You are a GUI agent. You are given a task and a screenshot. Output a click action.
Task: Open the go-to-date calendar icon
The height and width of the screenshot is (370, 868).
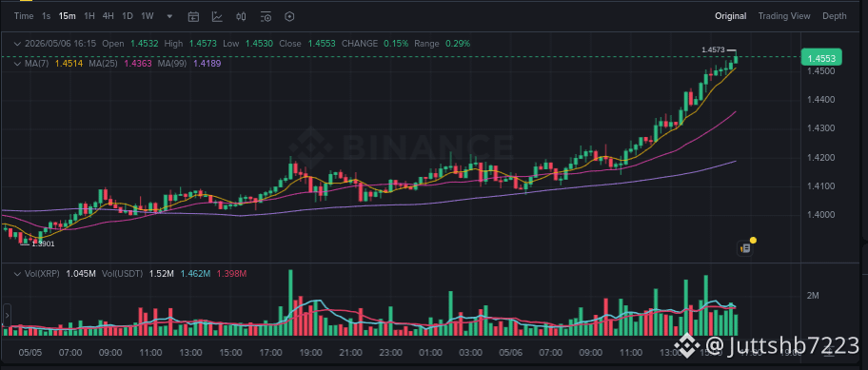pyautogui.click(x=193, y=16)
